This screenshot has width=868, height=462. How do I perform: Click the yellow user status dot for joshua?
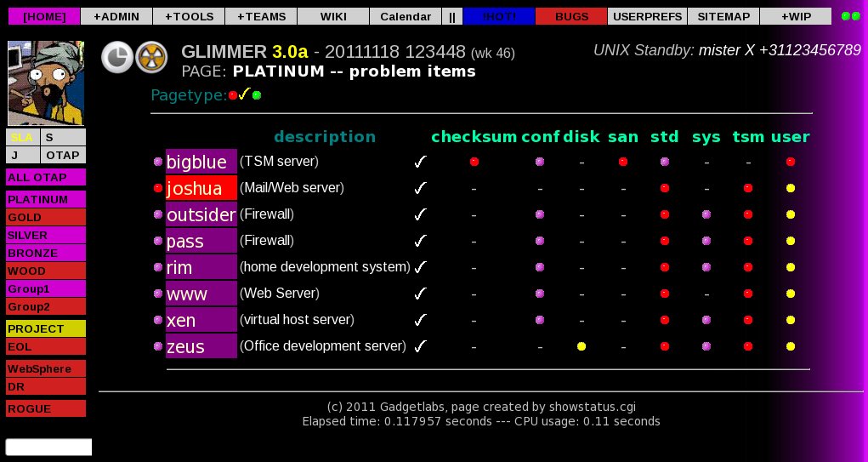(791, 188)
